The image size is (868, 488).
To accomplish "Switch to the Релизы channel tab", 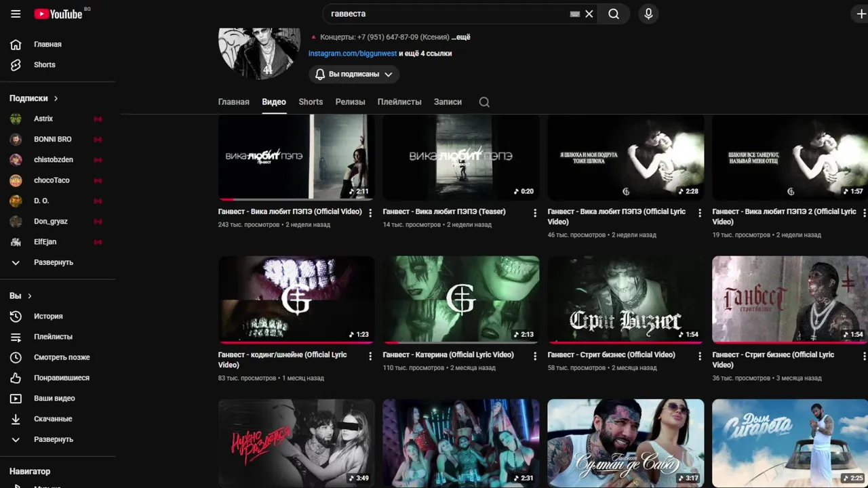I will click(x=351, y=102).
